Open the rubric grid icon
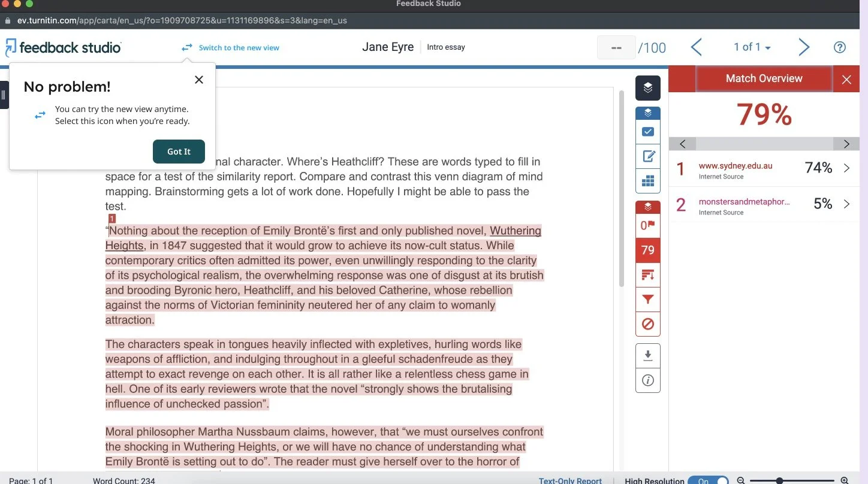The height and width of the screenshot is (484, 868). [x=647, y=181]
